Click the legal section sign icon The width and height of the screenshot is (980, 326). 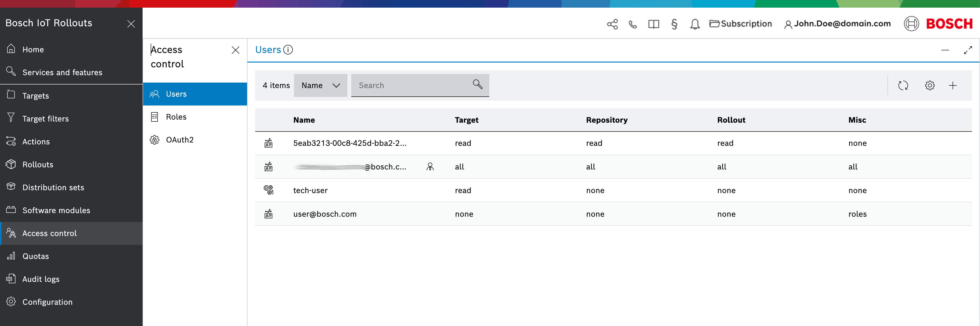(674, 24)
